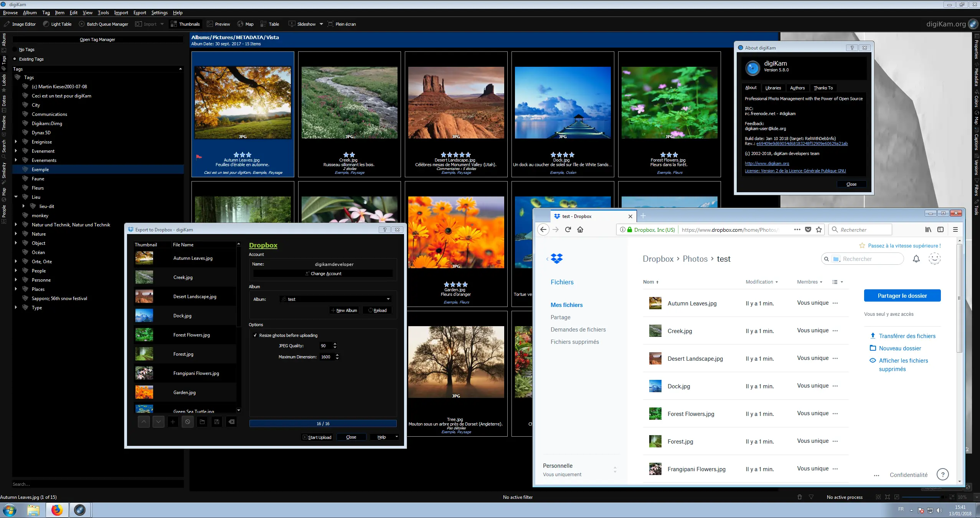Image resolution: width=980 pixels, height=518 pixels.
Task: Click Transférer des fichiers link
Action: click(907, 336)
